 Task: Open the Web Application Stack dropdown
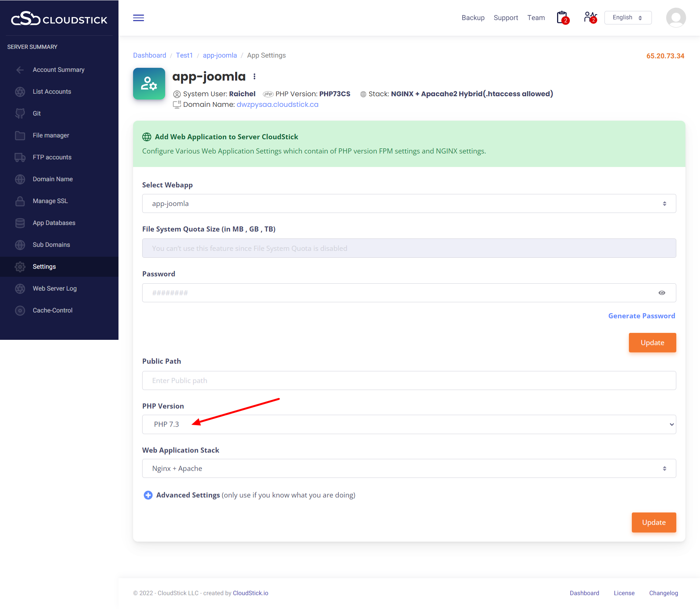tap(409, 469)
